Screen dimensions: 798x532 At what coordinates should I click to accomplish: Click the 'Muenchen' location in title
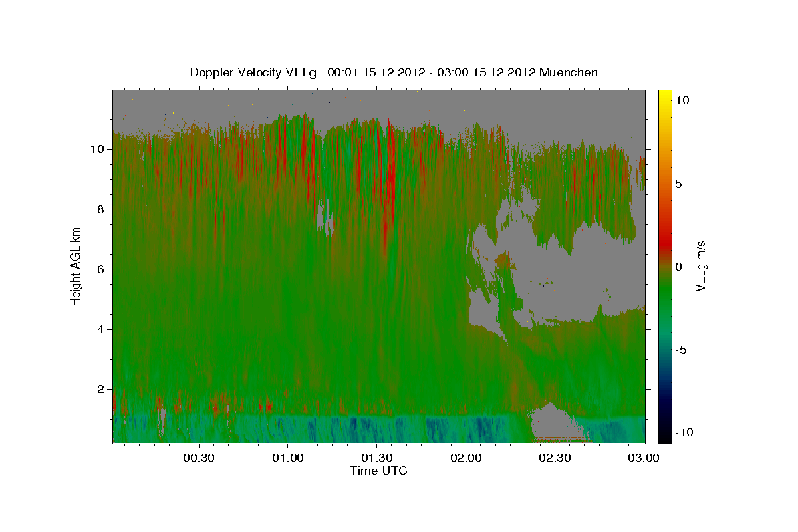pos(569,72)
